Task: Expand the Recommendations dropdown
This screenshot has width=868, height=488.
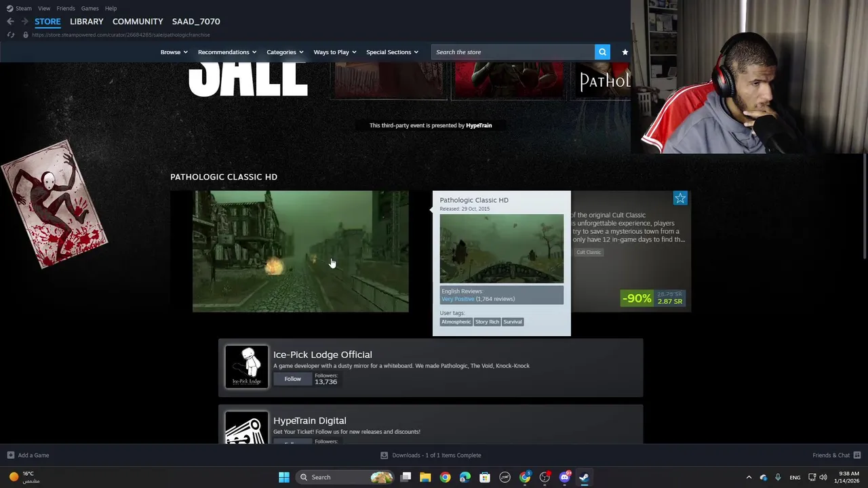Action: [227, 52]
